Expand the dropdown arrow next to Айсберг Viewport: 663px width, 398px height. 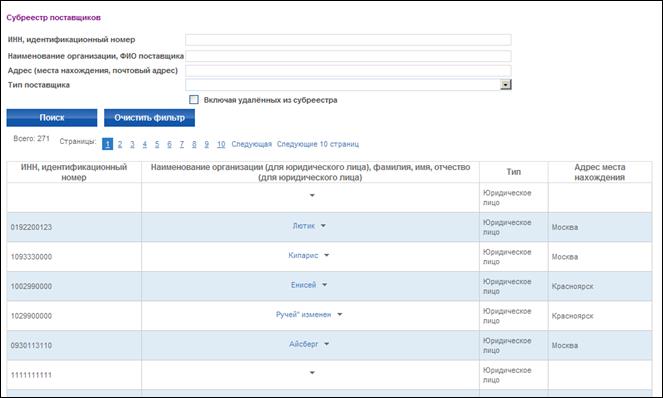pos(326,344)
